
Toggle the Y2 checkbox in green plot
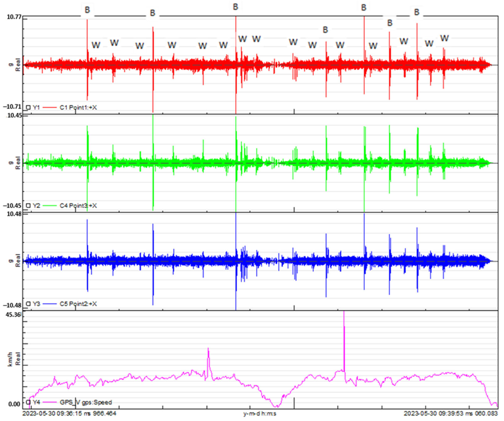[x=28, y=206]
